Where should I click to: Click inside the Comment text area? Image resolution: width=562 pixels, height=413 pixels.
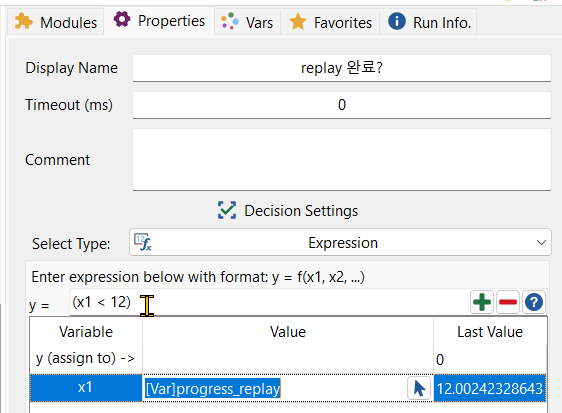tap(342, 160)
